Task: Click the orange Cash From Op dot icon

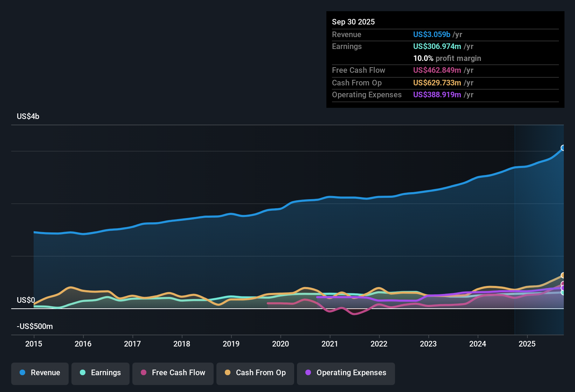Action: coord(227,373)
